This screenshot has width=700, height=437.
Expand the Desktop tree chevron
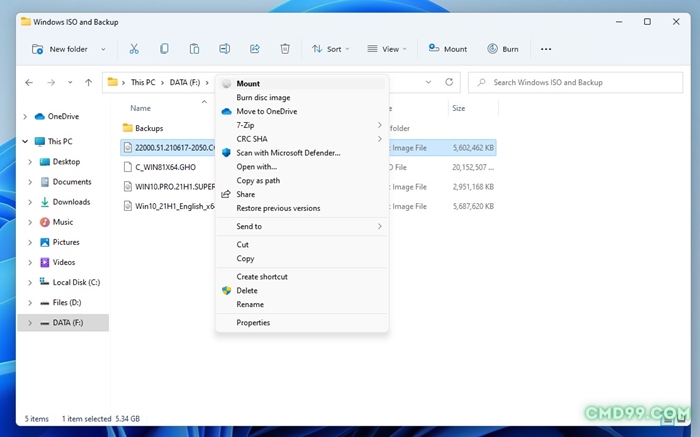coord(30,162)
